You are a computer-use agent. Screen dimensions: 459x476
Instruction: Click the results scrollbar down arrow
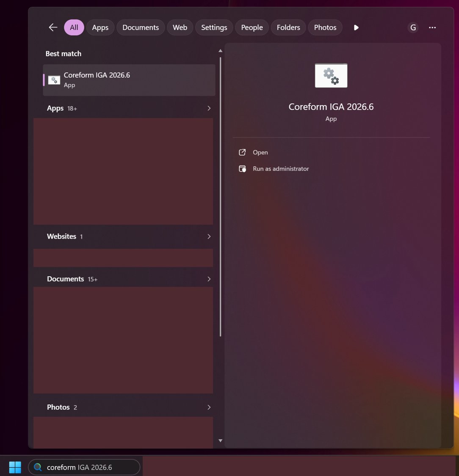tap(220, 440)
